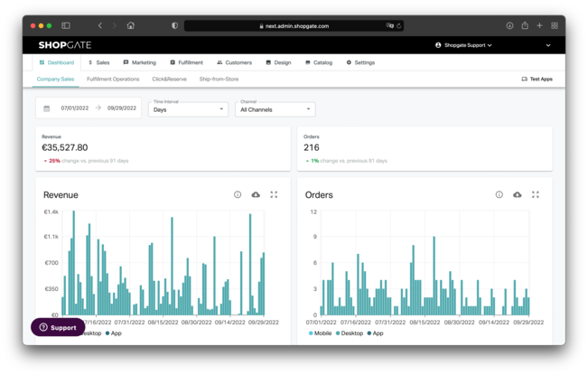Click the privacy shield icon

[x=174, y=25]
